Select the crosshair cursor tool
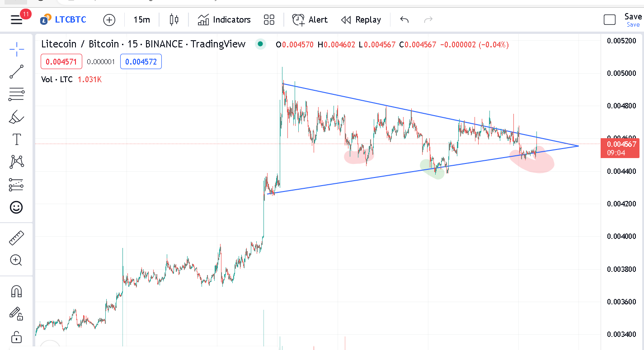The width and height of the screenshot is (644, 350). (17, 49)
